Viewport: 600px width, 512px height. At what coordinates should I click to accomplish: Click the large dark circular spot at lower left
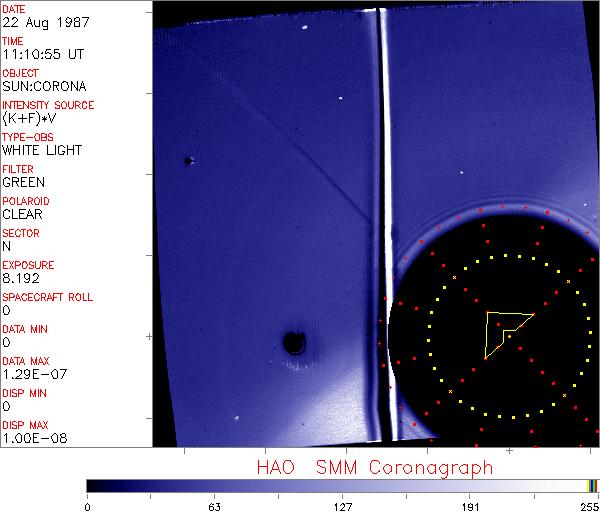coord(295,344)
